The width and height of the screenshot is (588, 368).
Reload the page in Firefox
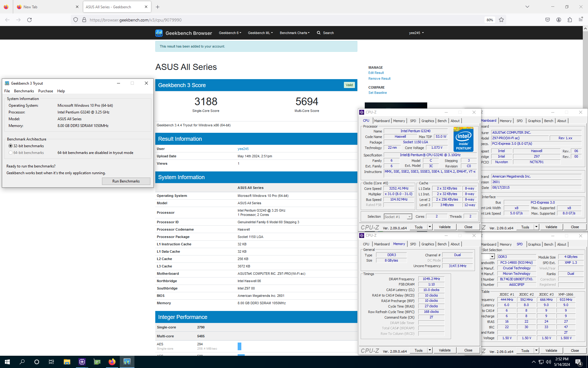tap(29, 20)
